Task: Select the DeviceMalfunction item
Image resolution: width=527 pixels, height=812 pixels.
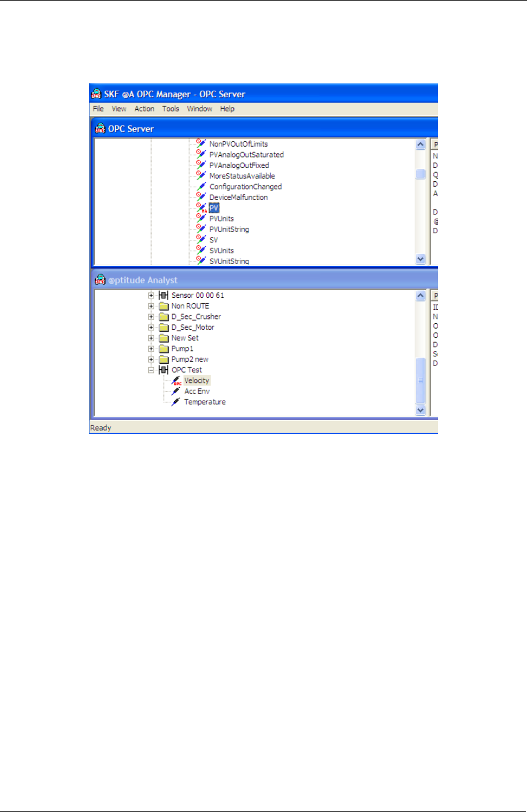Action: click(x=238, y=197)
